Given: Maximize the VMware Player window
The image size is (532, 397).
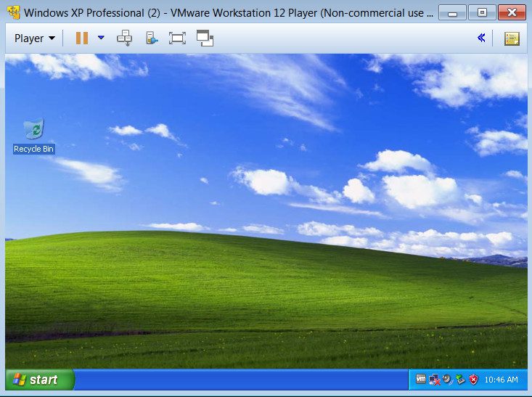Looking at the screenshot, I should [x=482, y=12].
